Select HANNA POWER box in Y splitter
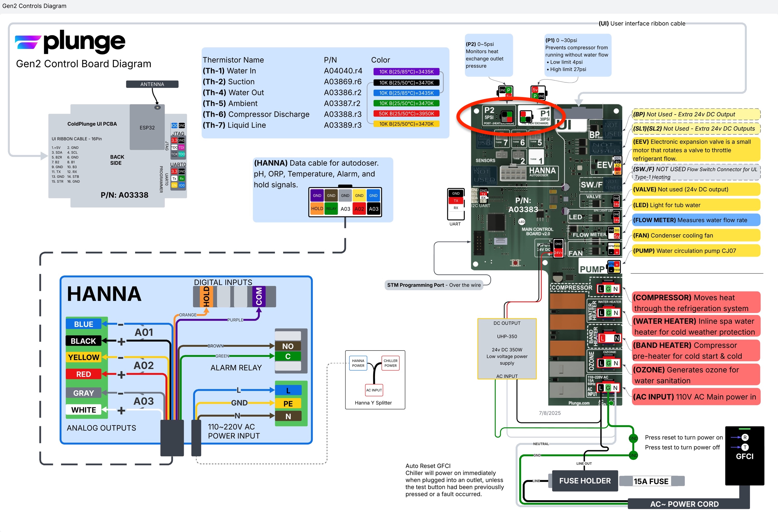Viewport: 778px width, 532px height. (x=358, y=363)
